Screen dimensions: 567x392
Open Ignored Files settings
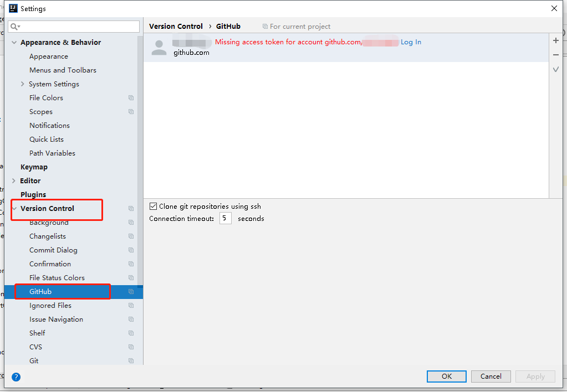point(50,305)
